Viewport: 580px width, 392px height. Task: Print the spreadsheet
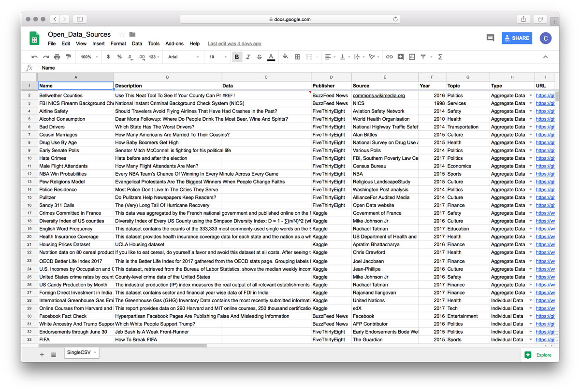pos(57,57)
